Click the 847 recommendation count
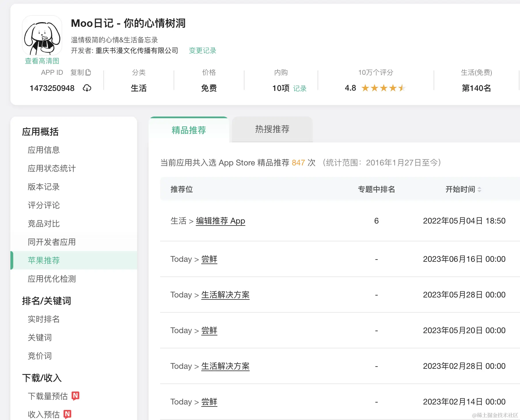This screenshot has width=520, height=420. pyautogui.click(x=298, y=163)
